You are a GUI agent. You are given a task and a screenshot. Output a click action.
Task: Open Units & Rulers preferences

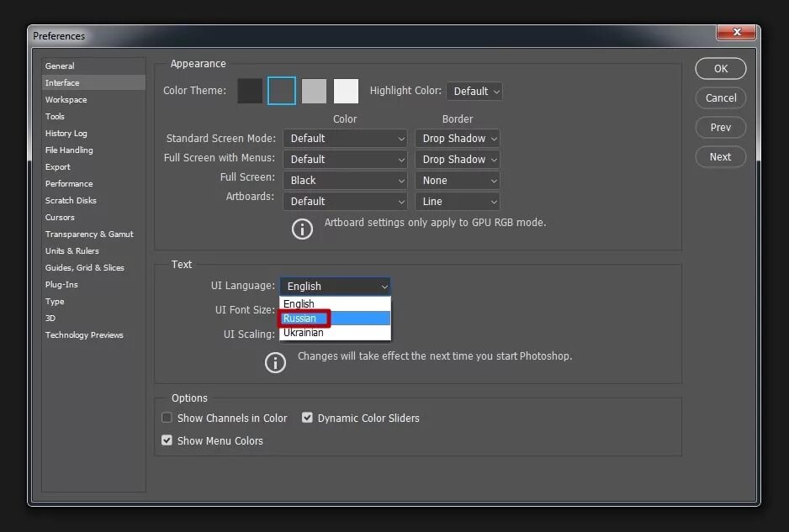coord(94,251)
